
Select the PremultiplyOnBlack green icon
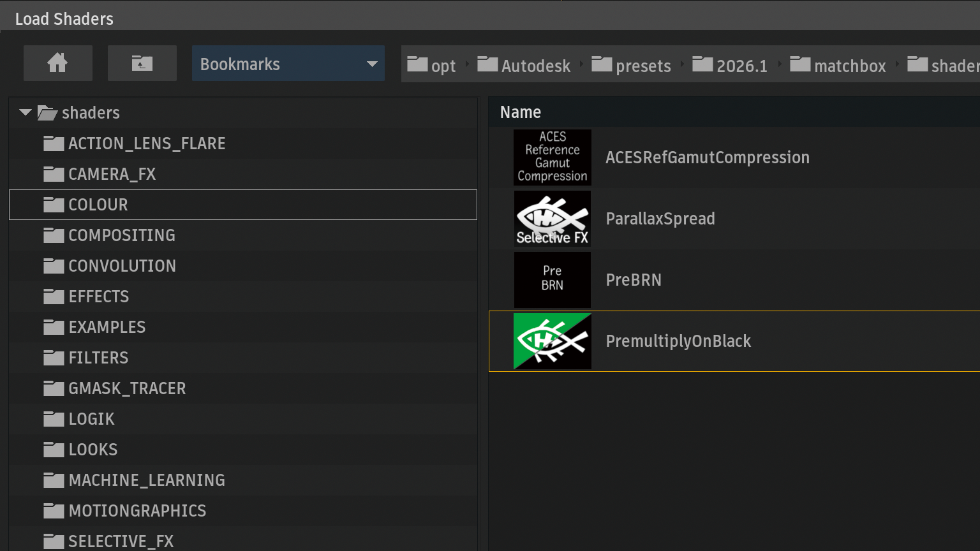click(x=552, y=341)
